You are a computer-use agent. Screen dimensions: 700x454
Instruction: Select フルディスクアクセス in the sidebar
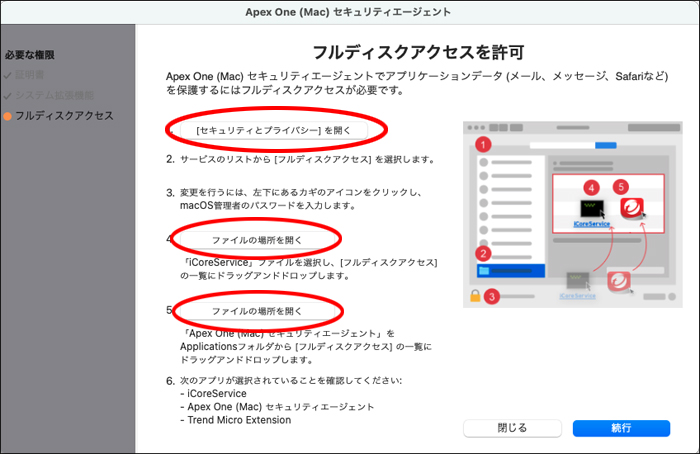[x=63, y=116]
